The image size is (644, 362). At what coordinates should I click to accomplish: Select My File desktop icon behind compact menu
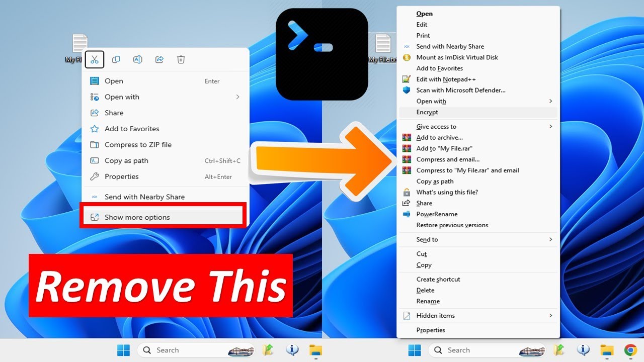[79, 48]
